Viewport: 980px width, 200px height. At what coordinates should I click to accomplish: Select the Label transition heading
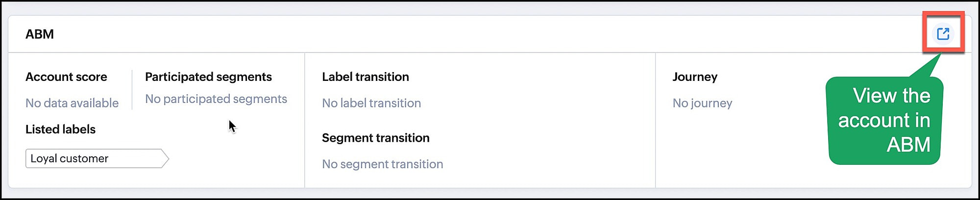click(x=366, y=77)
